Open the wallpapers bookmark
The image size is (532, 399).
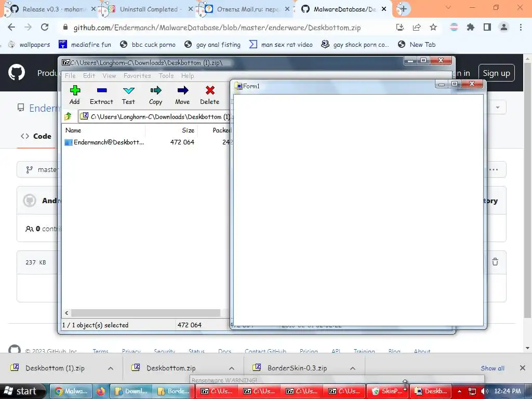point(29,45)
